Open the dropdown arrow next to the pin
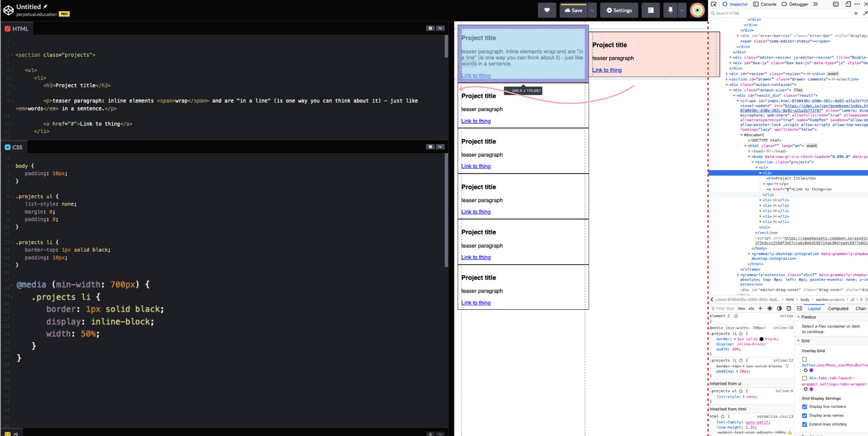This screenshot has width=868, height=436. [682, 10]
